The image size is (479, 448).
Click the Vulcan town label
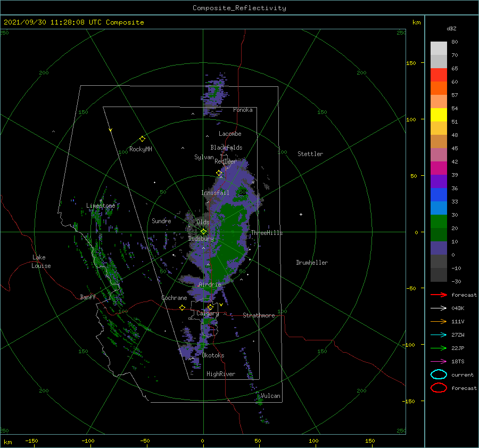pyautogui.click(x=270, y=396)
